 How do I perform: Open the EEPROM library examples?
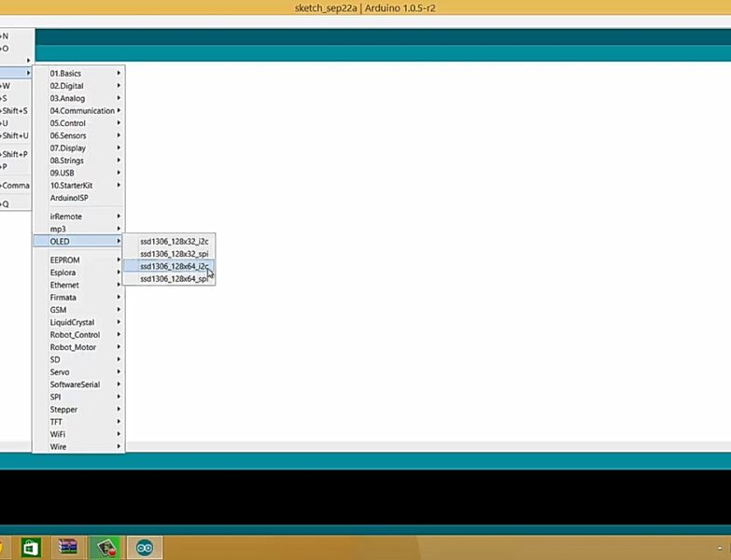(x=78, y=260)
